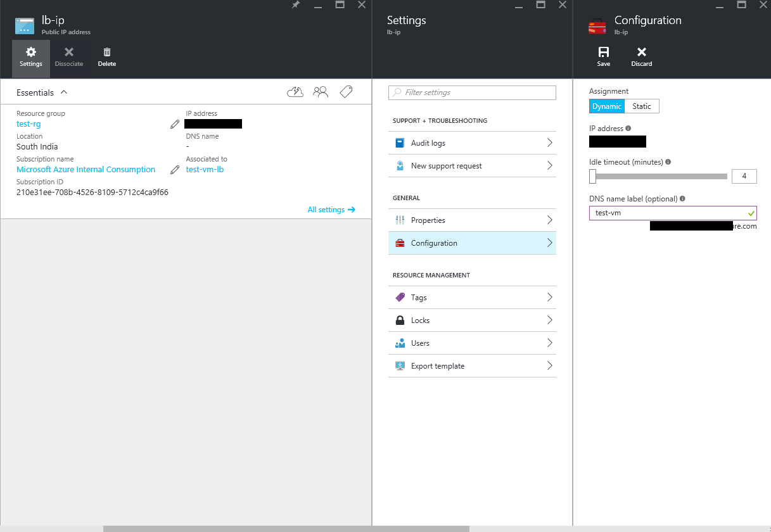Click the horizontal scrollbar at the bottom
Screen dimensions: 771x532
(x=286, y=529)
